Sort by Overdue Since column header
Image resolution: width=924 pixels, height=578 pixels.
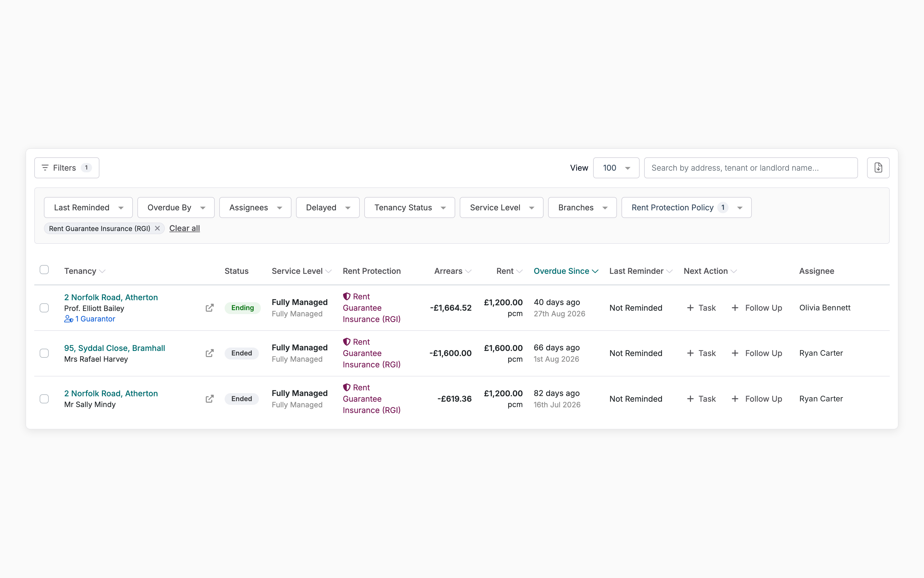click(x=566, y=271)
